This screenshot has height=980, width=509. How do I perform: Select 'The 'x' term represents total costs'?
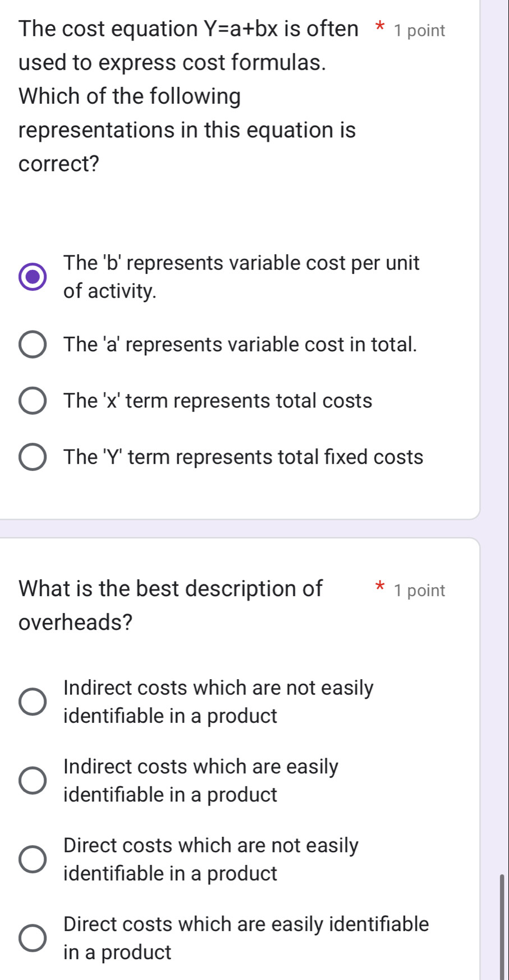pyautogui.click(x=34, y=400)
